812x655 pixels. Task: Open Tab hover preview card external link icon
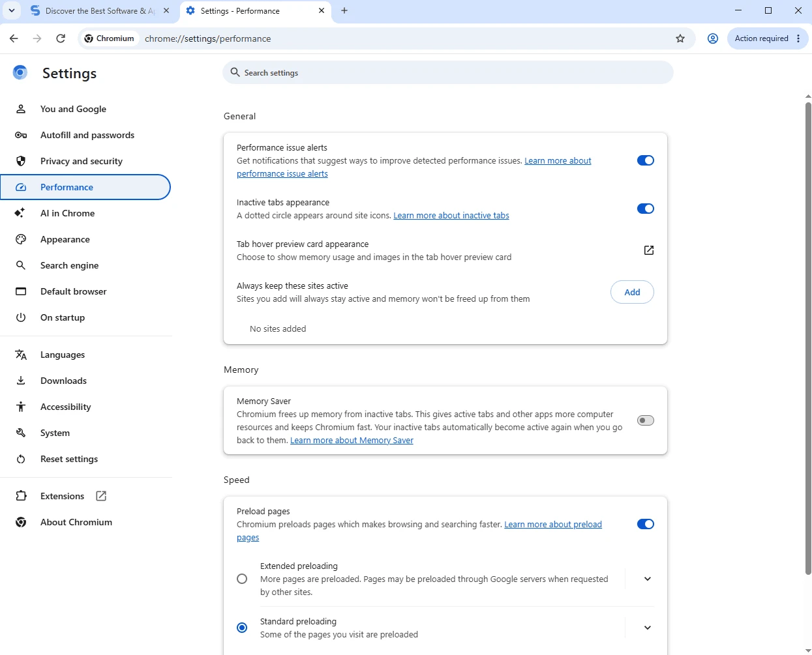649,250
